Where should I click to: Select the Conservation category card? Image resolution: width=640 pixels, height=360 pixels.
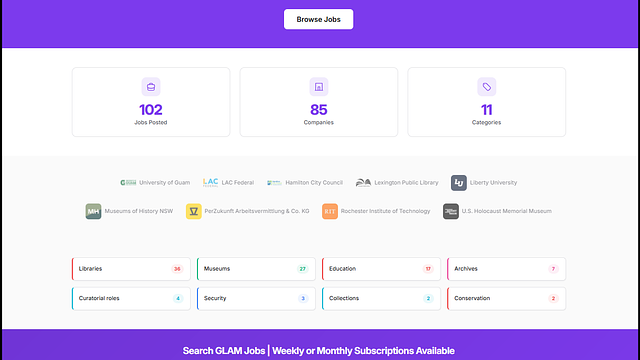(x=507, y=298)
